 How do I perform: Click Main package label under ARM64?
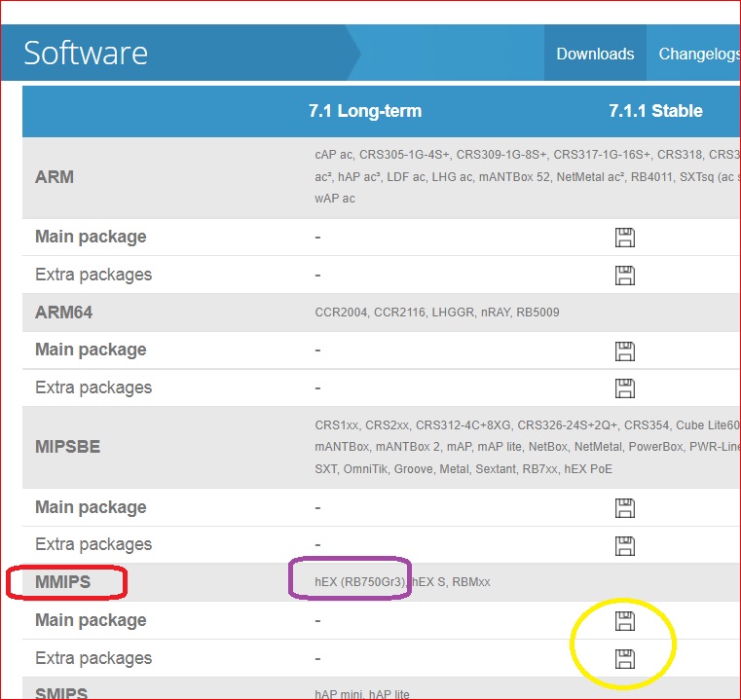pos(91,350)
